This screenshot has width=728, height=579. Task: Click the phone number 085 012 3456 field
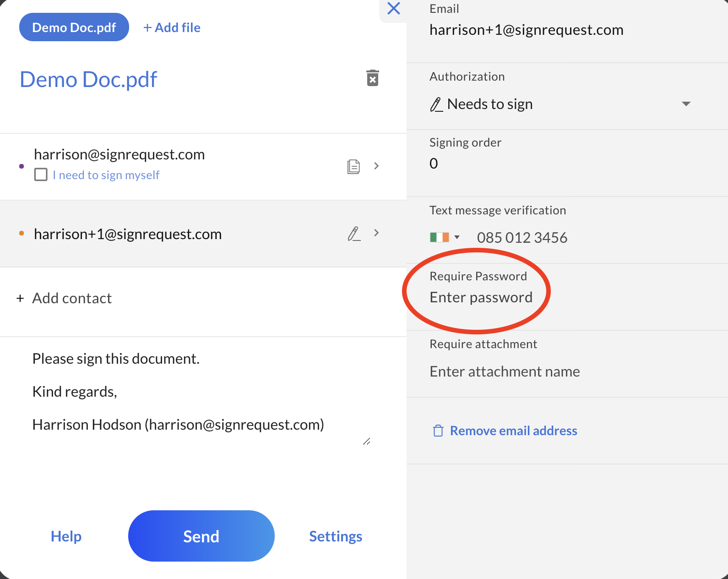[522, 238]
